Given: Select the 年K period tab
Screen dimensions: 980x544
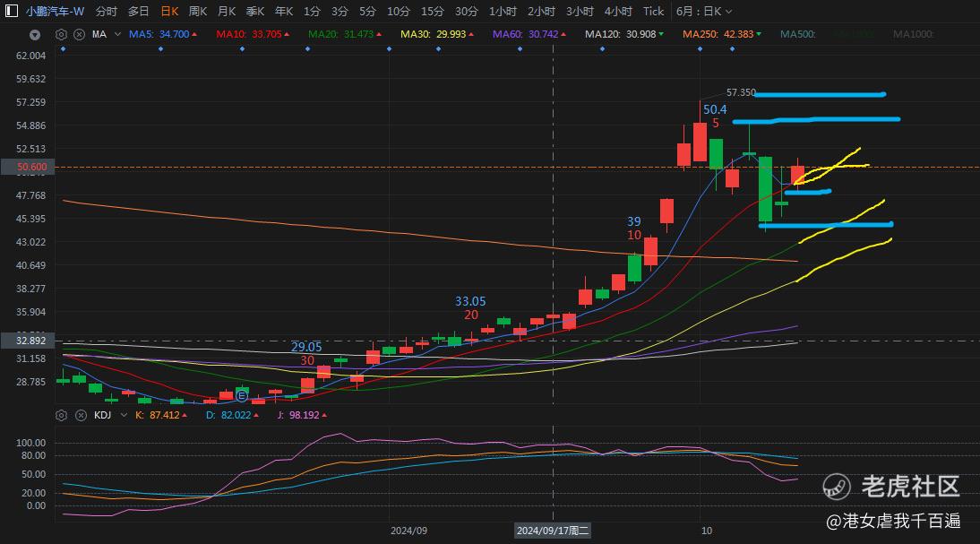Looking at the screenshot, I should pyautogui.click(x=284, y=12).
